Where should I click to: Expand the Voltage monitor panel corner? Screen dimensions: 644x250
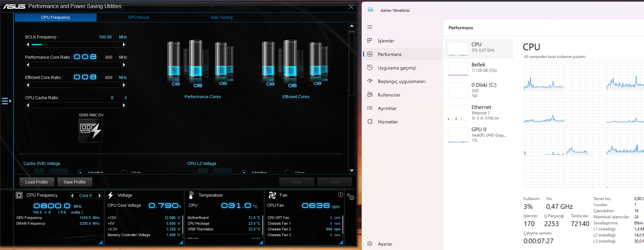click(181, 242)
